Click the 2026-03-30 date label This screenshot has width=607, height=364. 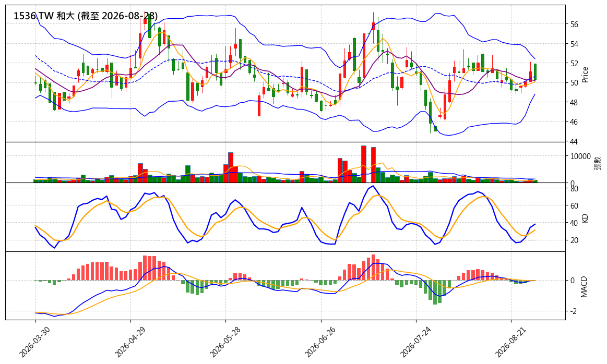point(34,342)
